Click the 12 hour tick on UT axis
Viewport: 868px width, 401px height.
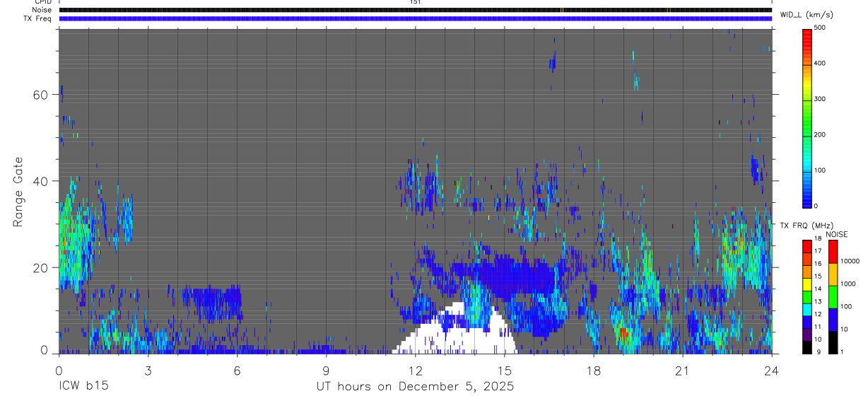[415, 370]
